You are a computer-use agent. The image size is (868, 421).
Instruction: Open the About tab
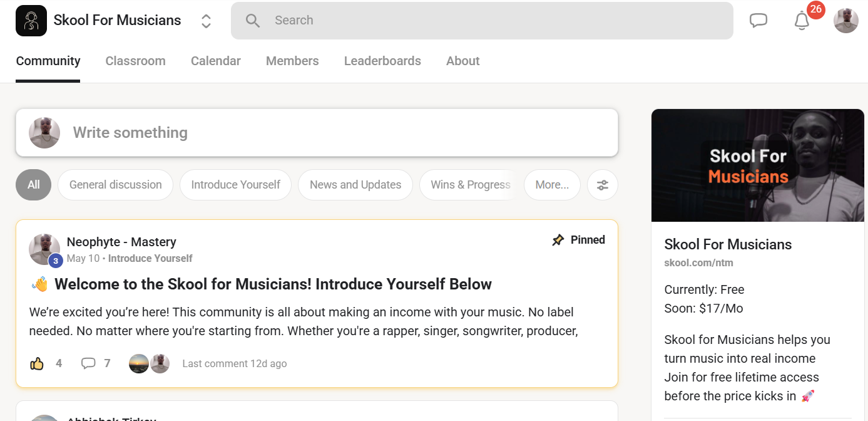coord(463,61)
